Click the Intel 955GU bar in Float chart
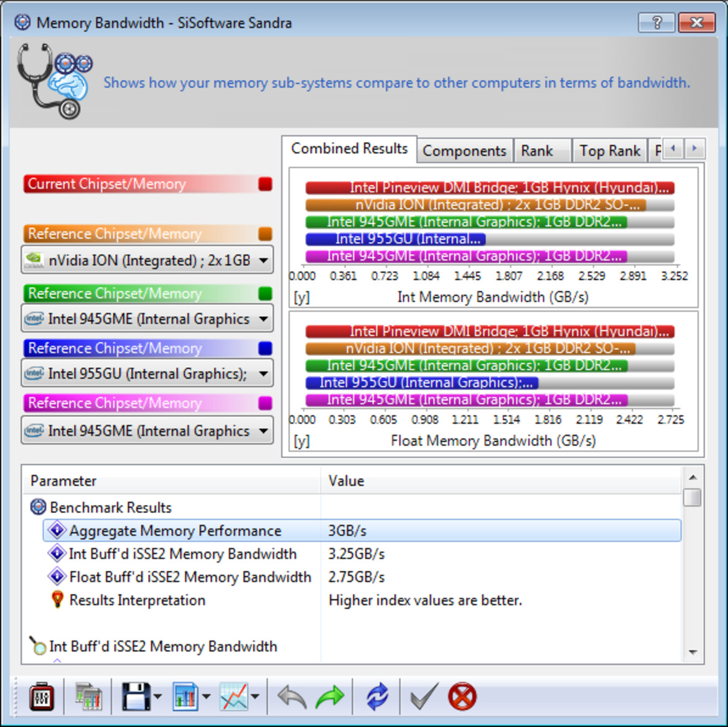This screenshot has height=727, width=728. point(422,383)
